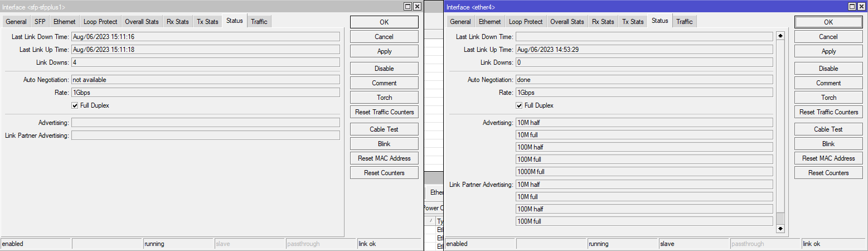Run Cable Test on ether4

click(x=828, y=129)
